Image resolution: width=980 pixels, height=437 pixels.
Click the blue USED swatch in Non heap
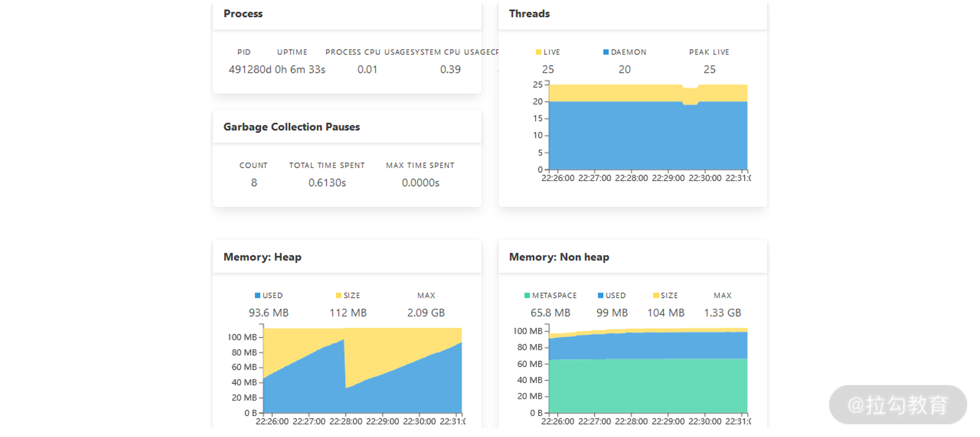(x=601, y=295)
